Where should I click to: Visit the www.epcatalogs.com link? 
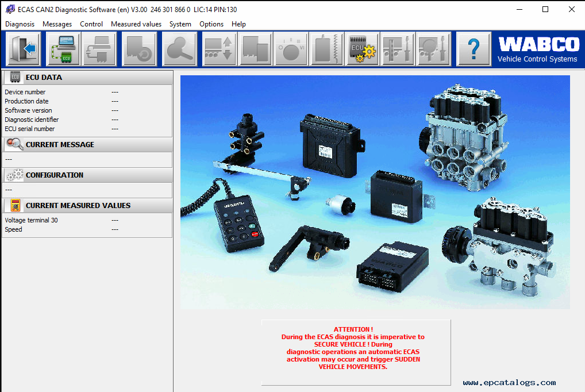[x=509, y=382]
